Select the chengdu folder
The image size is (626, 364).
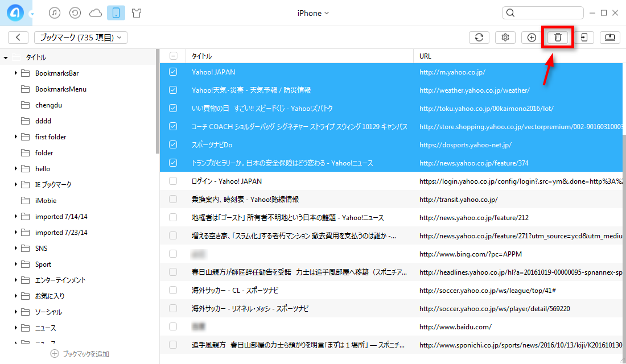[48, 105]
